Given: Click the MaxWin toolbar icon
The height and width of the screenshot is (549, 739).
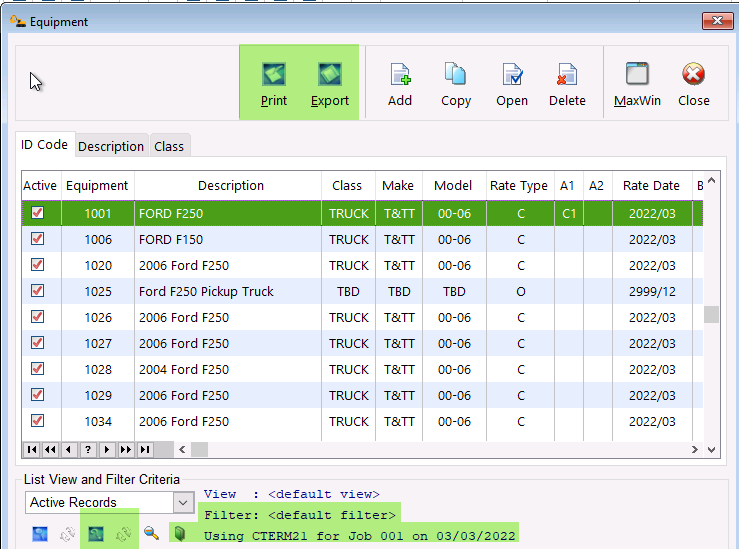Looking at the screenshot, I should point(637,74).
